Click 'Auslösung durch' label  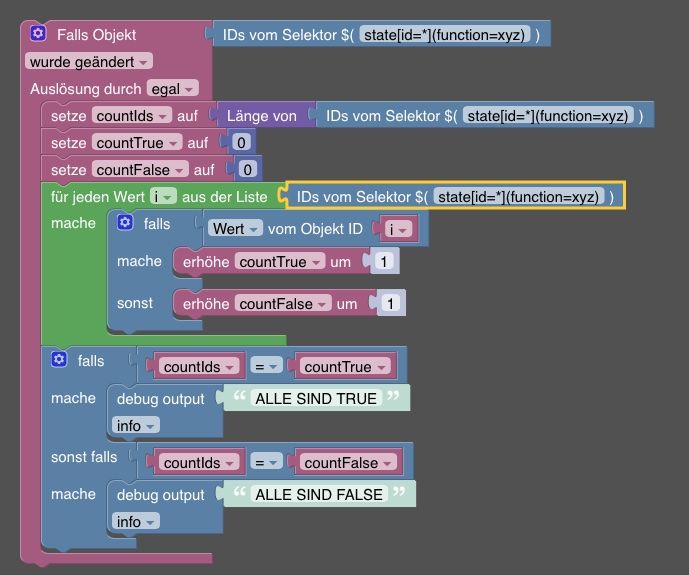(x=86, y=89)
